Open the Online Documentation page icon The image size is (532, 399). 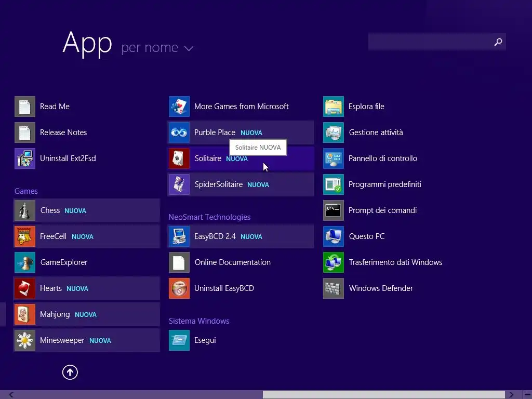pos(179,262)
